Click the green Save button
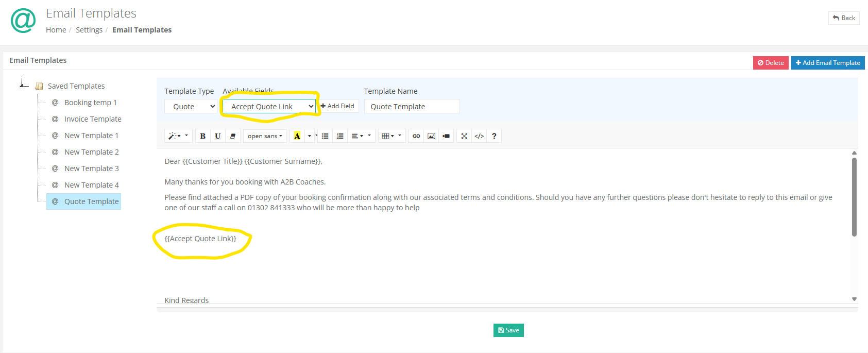 pyautogui.click(x=508, y=330)
